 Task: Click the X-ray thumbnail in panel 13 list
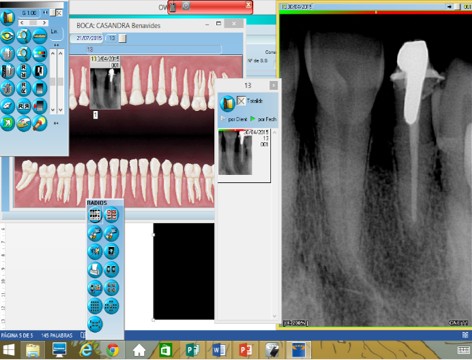click(235, 153)
